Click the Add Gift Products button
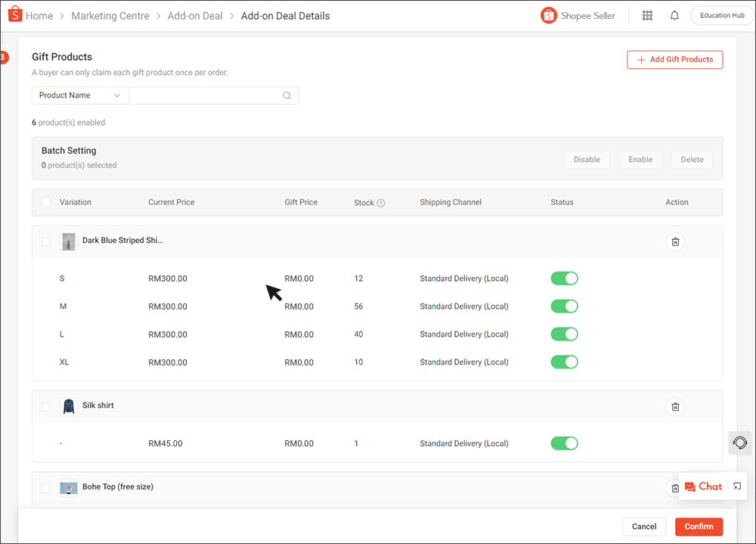The height and width of the screenshot is (544, 756). point(674,59)
